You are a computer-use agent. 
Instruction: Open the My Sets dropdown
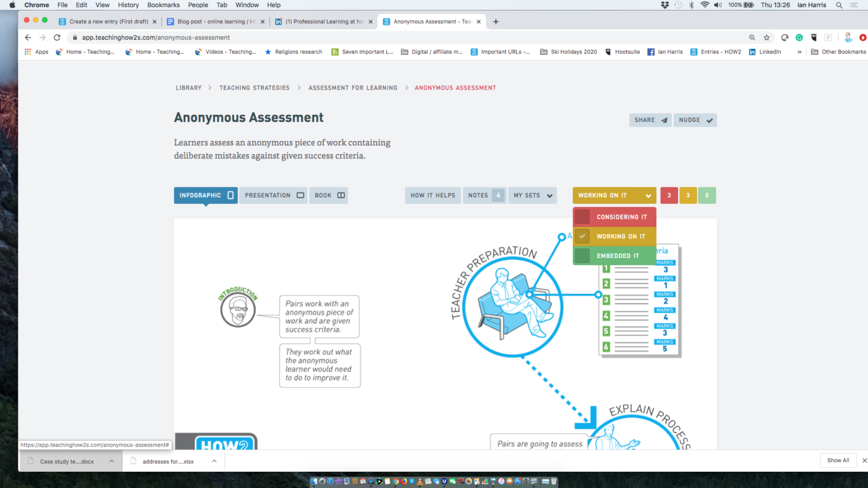click(x=532, y=195)
